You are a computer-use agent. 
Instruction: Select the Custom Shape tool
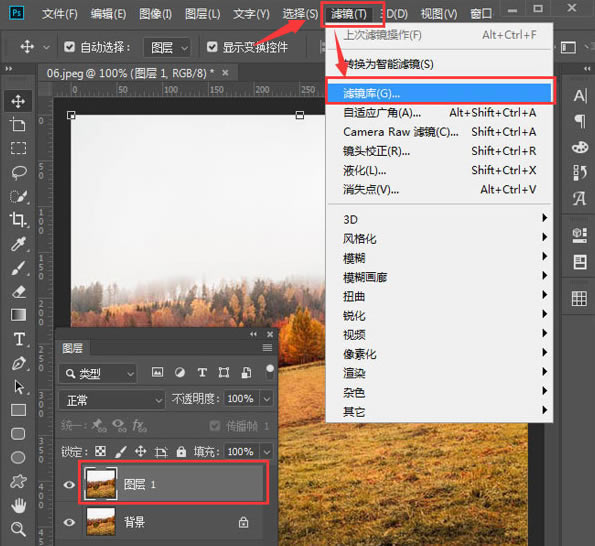[x=18, y=481]
